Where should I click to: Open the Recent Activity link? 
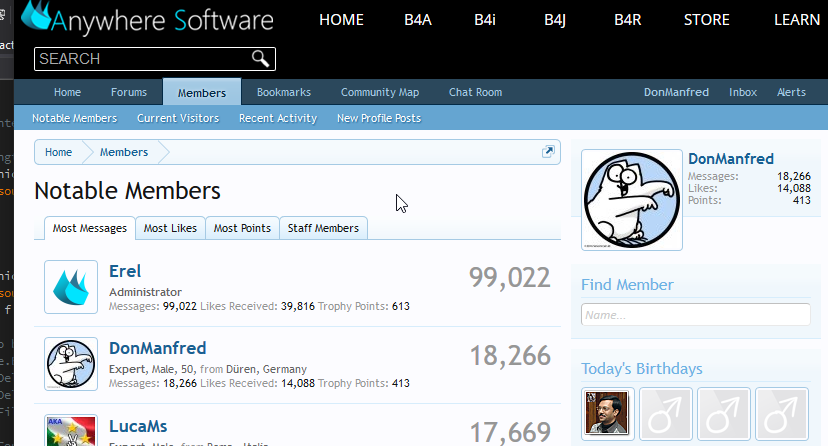277,118
